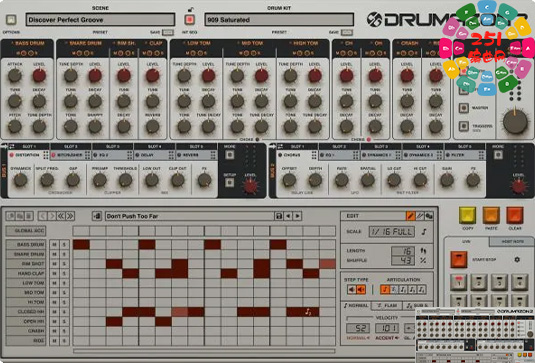The height and width of the screenshot is (363, 535).
Task: Click the orange Paste button
Action: click(491, 215)
